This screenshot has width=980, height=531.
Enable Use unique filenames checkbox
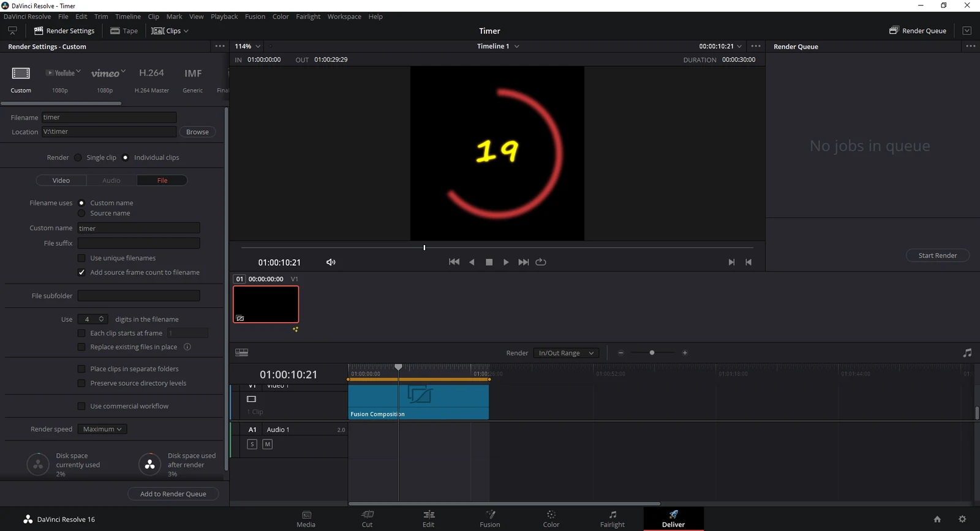pos(81,258)
